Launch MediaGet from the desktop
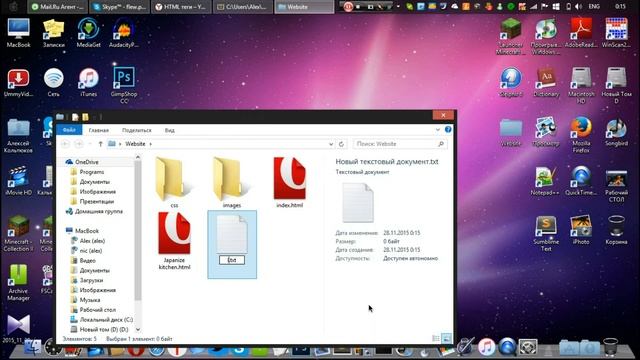Image resolution: width=640 pixels, height=360 pixels. click(x=89, y=33)
